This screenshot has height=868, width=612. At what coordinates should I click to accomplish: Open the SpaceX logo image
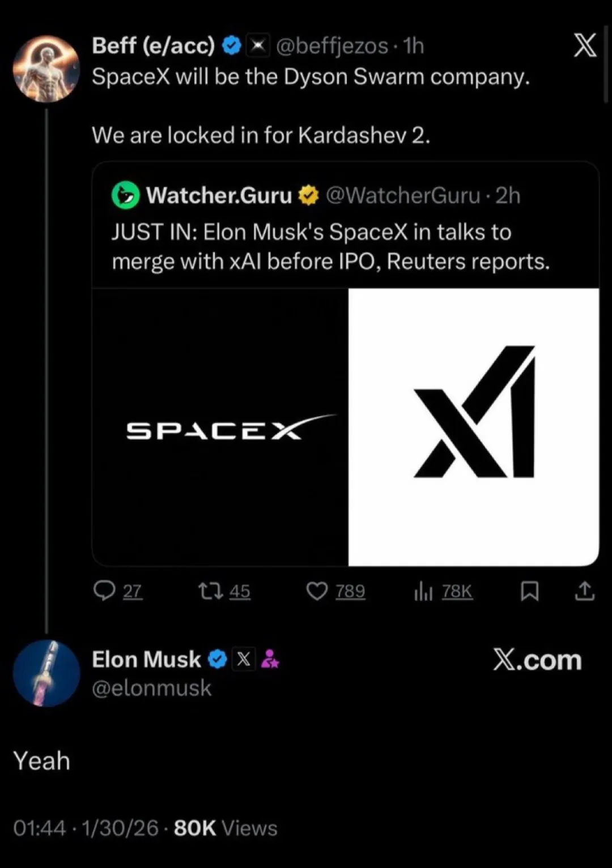pyautogui.click(x=220, y=427)
